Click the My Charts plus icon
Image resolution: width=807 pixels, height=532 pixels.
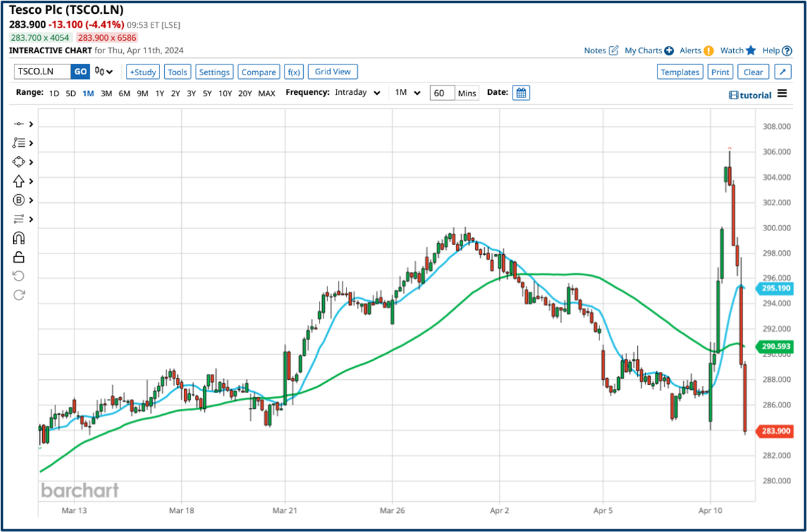(x=669, y=51)
